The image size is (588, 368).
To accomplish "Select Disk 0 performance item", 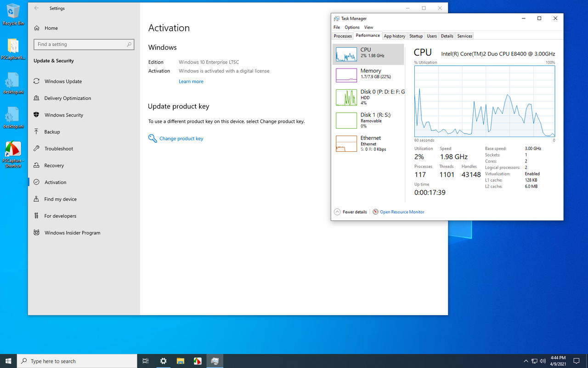I will (x=368, y=97).
